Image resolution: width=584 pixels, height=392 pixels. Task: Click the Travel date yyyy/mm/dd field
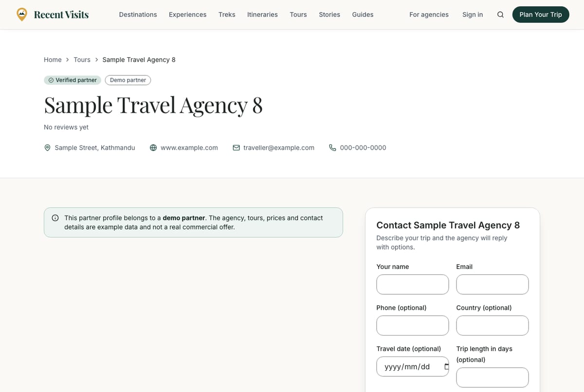[413, 367]
